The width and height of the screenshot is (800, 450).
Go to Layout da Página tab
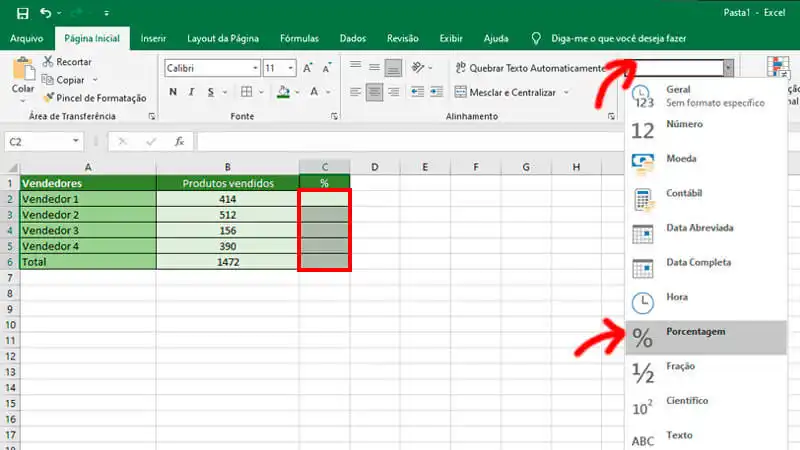(223, 39)
